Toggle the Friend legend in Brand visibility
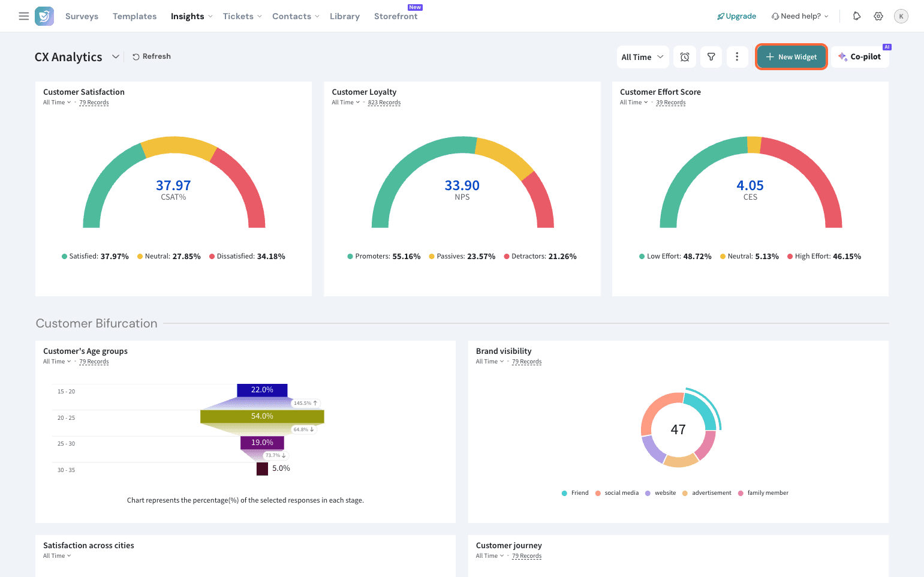 pos(574,493)
